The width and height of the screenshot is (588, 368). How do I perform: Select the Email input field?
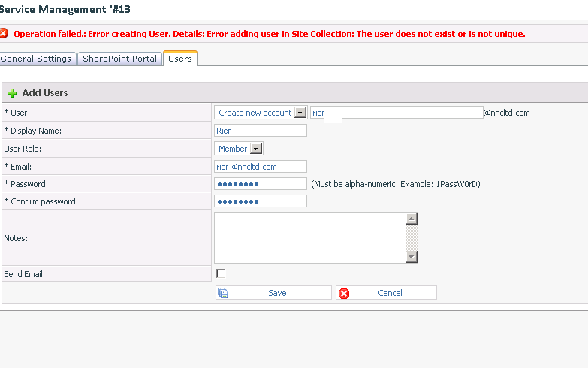click(x=261, y=167)
